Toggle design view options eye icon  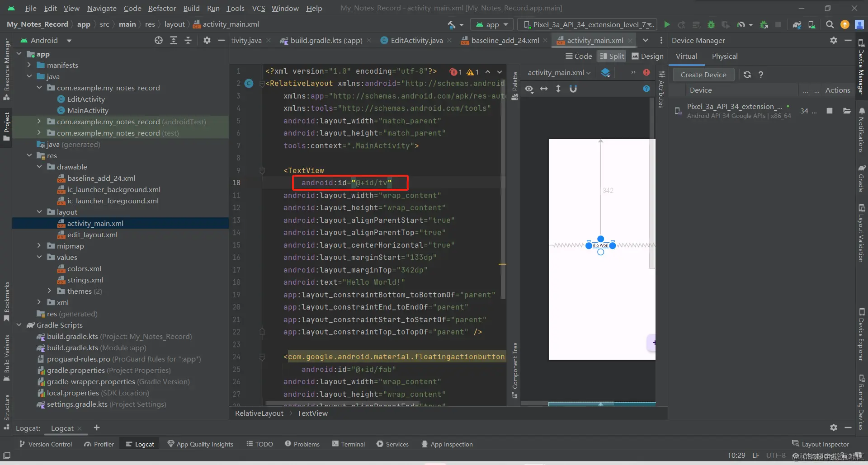529,89
